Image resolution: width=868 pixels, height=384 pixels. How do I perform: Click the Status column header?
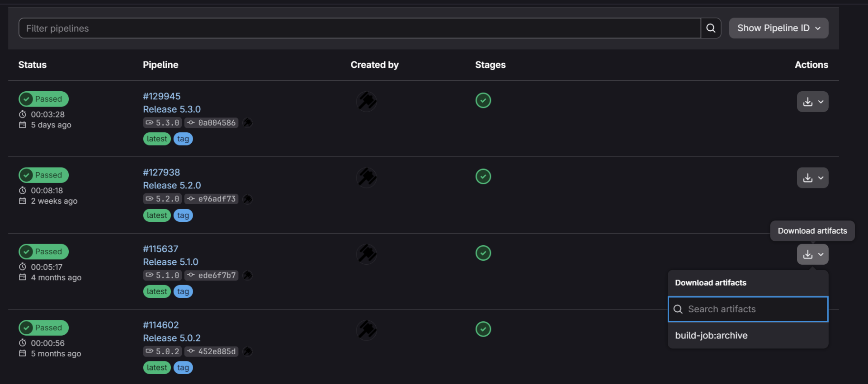33,65
